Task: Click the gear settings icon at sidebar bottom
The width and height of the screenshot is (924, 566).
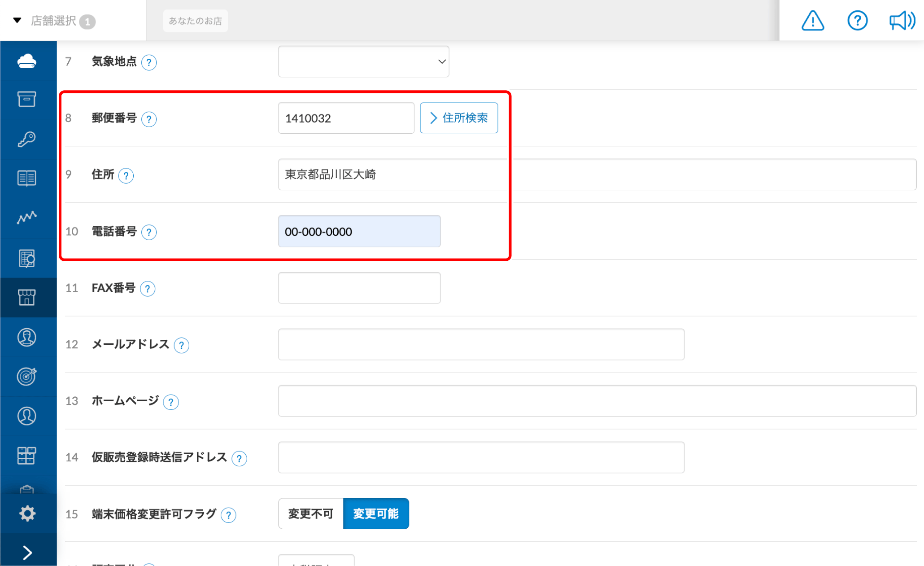Action: [x=28, y=513]
